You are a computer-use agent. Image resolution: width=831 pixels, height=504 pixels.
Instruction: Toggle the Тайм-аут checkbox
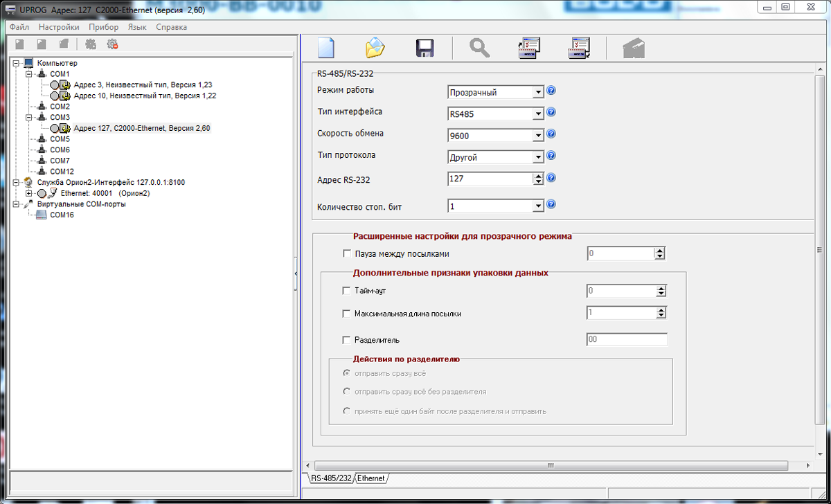(x=347, y=291)
